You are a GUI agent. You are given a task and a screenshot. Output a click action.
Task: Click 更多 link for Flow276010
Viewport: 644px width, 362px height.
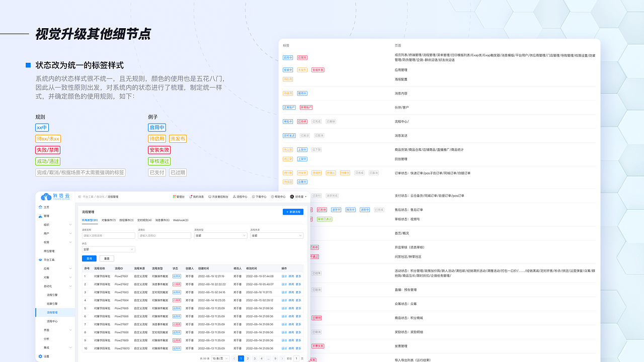coord(298,348)
